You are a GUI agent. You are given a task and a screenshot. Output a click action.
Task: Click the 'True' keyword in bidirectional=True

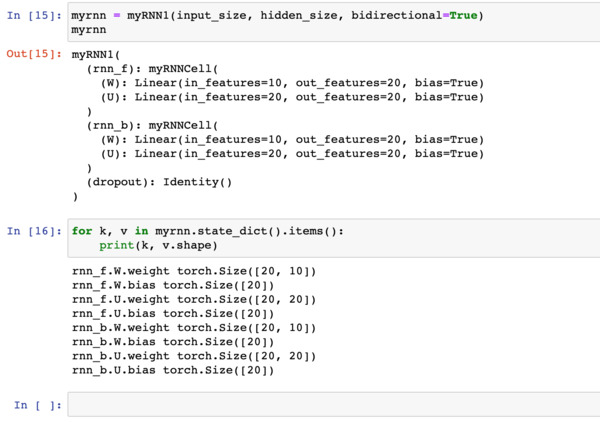463,16
